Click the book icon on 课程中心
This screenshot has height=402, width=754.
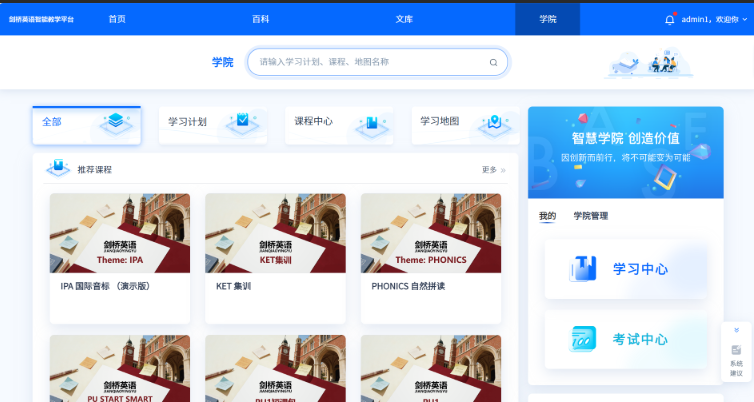tap(372, 124)
